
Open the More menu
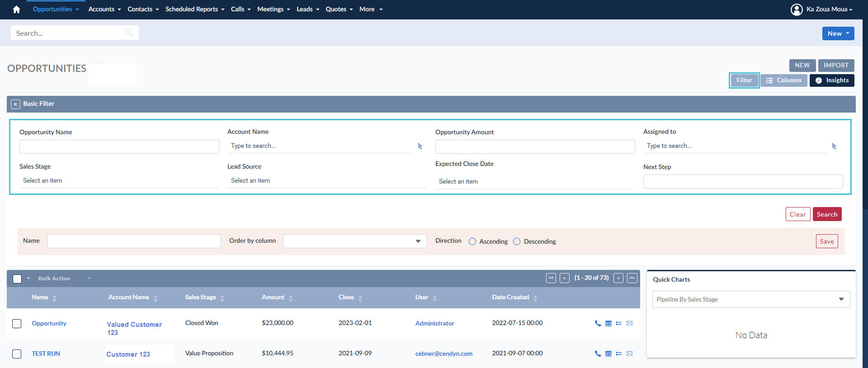click(x=371, y=9)
